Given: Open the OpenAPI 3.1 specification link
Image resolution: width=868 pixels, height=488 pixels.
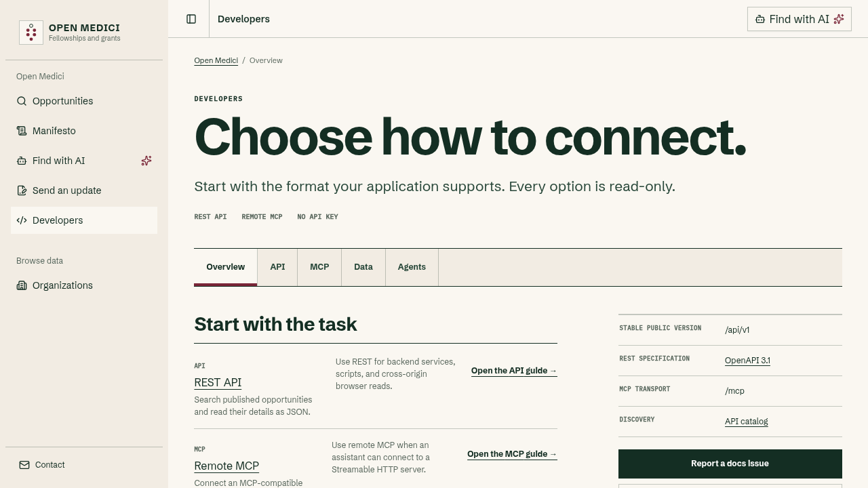Looking at the screenshot, I should pos(747,361).
